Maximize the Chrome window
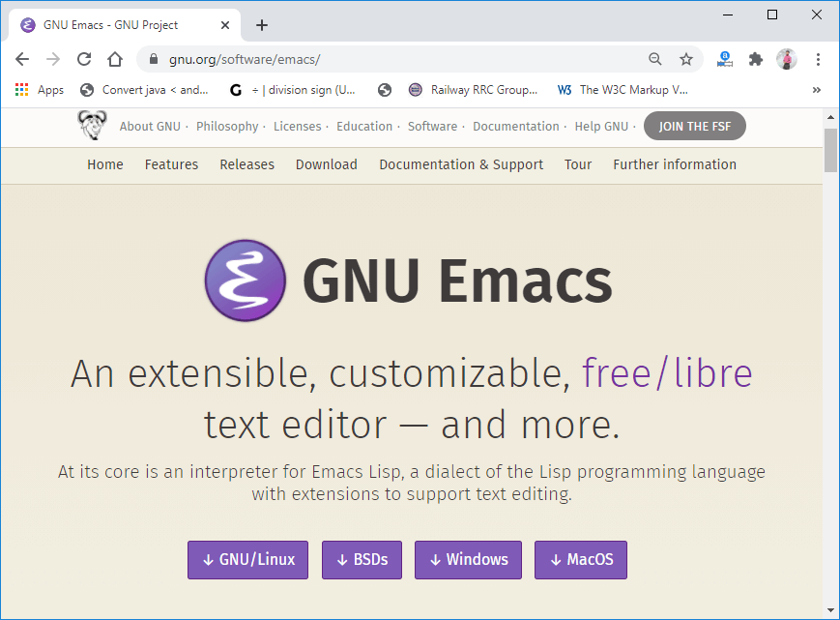This screenshot has height=620, width=840. pyautogui.click(x=772, y=15)
